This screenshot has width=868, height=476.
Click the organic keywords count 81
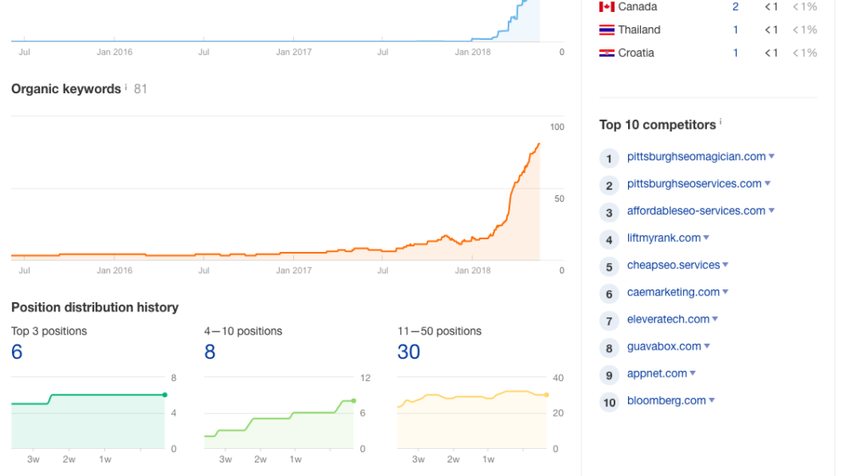(x=141, y=89)
